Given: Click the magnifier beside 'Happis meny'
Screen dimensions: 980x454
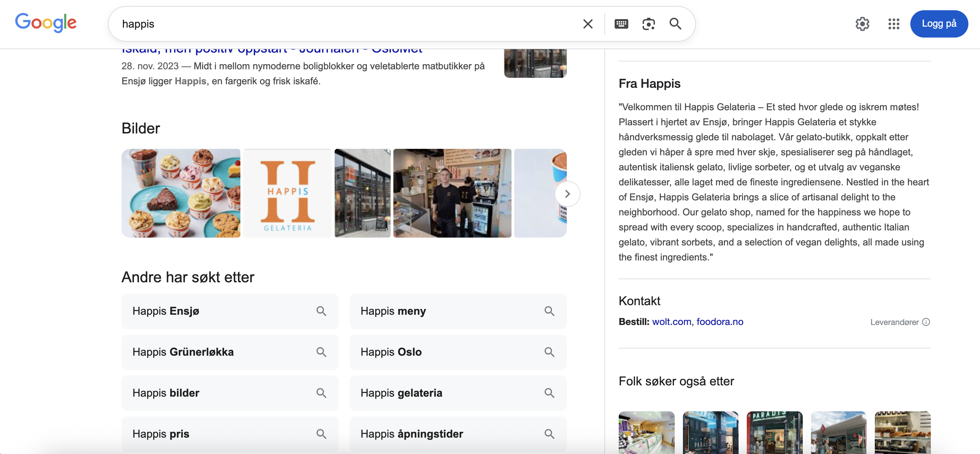Looking at the screenshot, I should 549,311.
